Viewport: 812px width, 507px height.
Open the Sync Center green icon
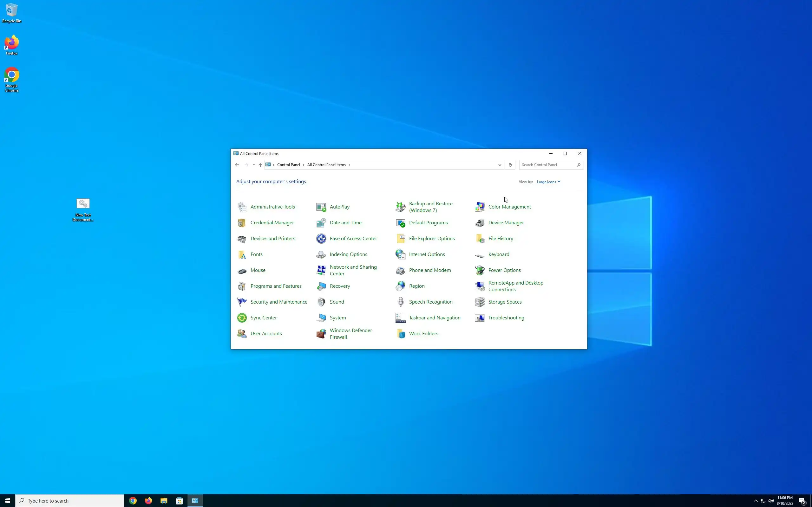[242, 318]
